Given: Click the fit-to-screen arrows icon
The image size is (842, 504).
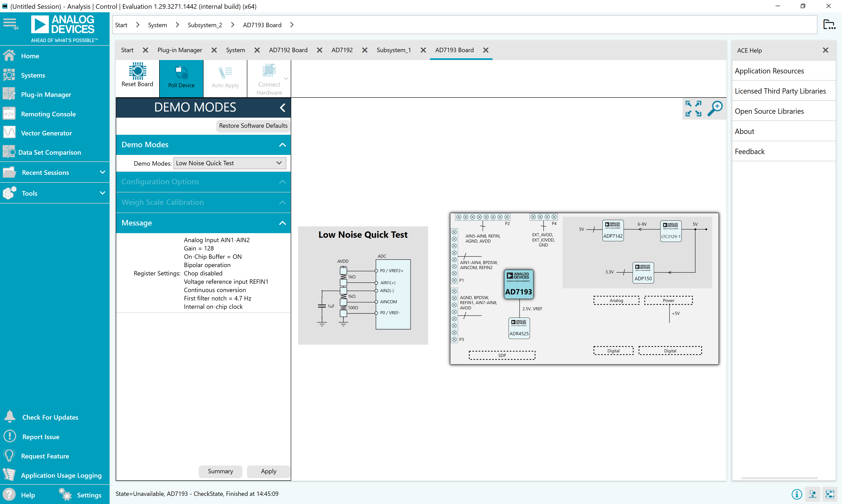Looking at the screenshot, I should [x=693, y=109].
